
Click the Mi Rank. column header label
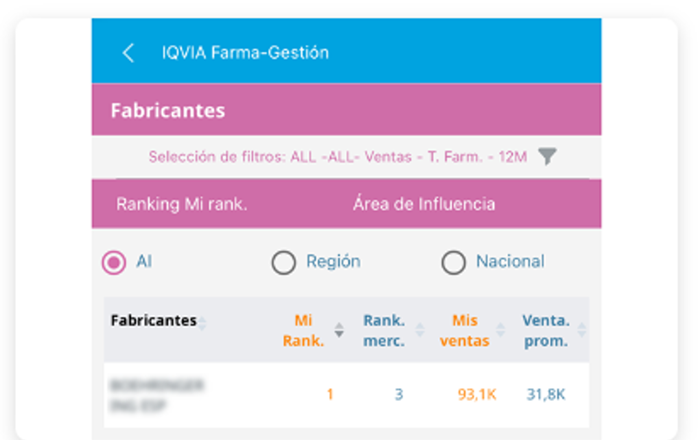(304, 330)
